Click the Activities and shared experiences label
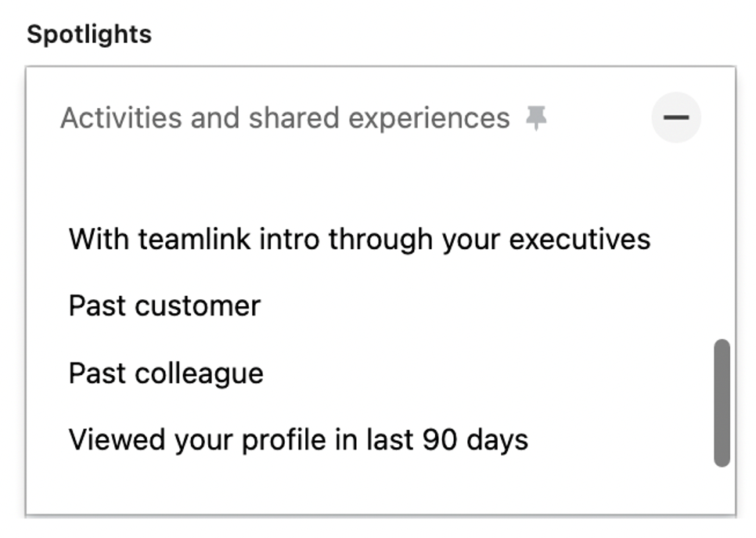The width and height of the screenshot is (756, 538). pos(285,118)
